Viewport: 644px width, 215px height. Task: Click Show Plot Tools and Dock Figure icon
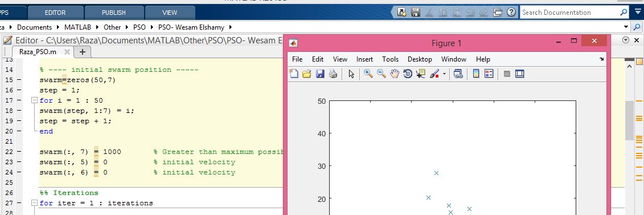point(519,74)
